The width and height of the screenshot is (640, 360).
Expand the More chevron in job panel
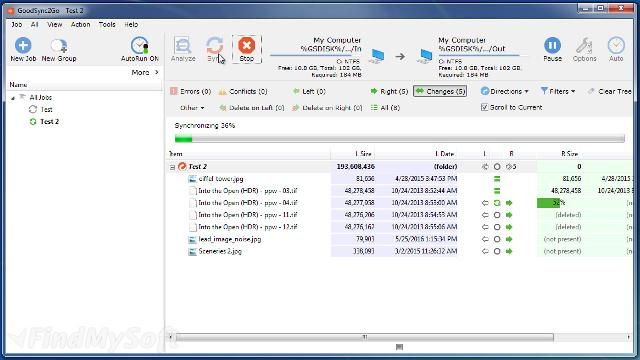click(x=157, y=72)
